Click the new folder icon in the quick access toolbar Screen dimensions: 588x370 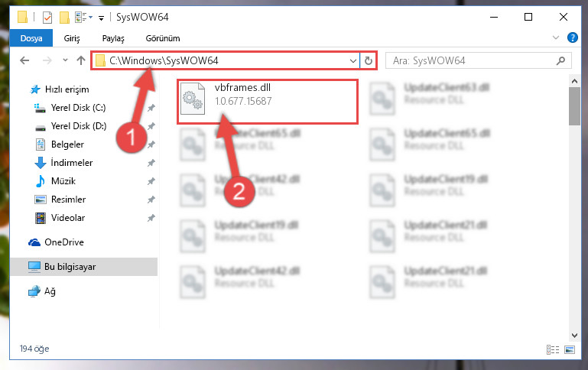64,18
